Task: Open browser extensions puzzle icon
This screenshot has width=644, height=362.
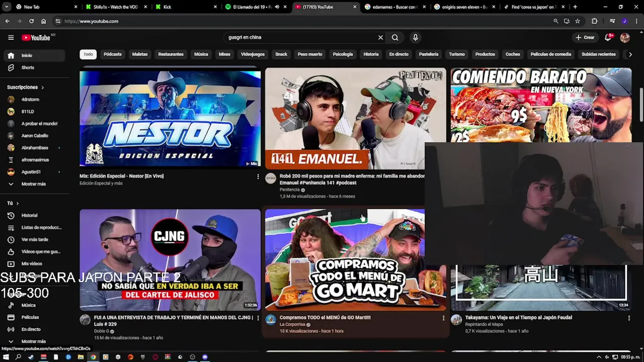Action: 595,21
